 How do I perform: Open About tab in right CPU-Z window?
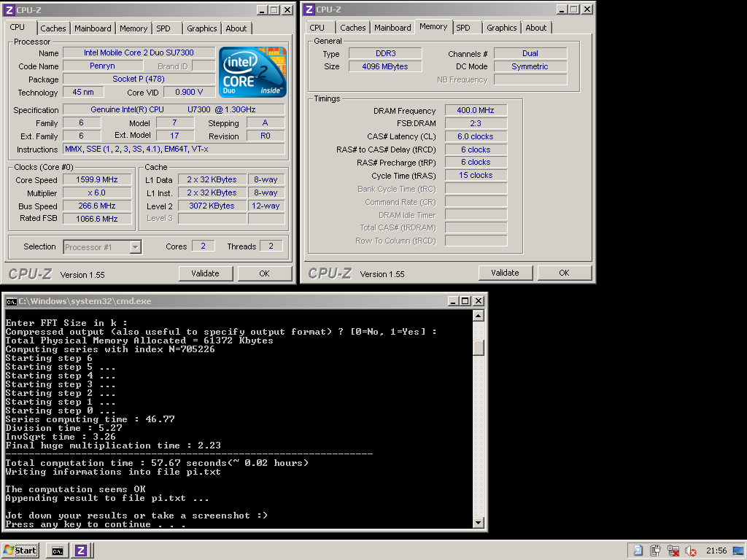click(x=536, y=28)
